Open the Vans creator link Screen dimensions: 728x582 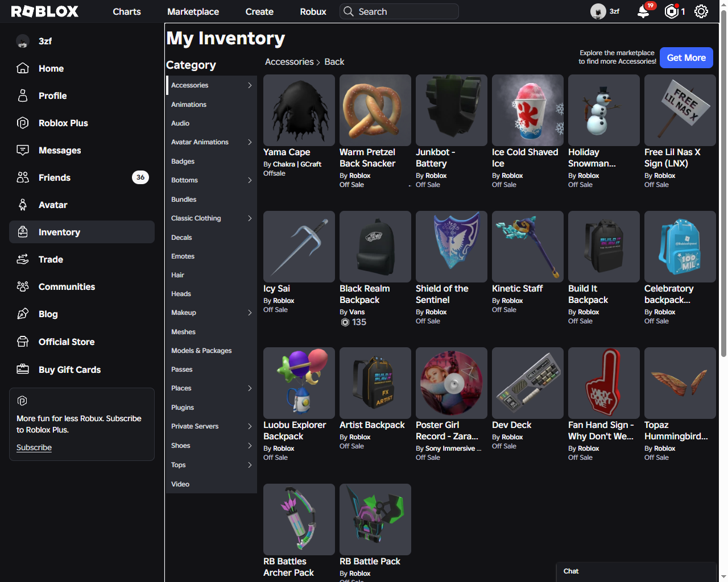[x=357, y=312]
